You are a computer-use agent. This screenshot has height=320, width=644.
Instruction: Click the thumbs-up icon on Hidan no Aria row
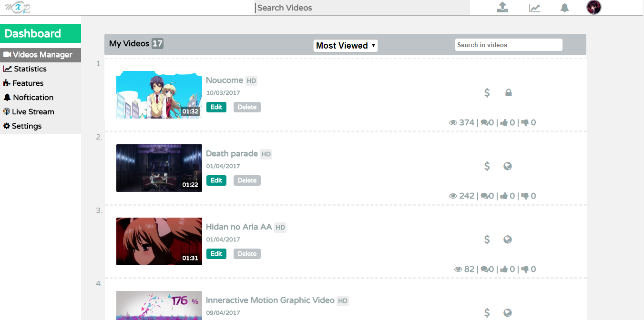pyautogui.click(x=504, y=270)
